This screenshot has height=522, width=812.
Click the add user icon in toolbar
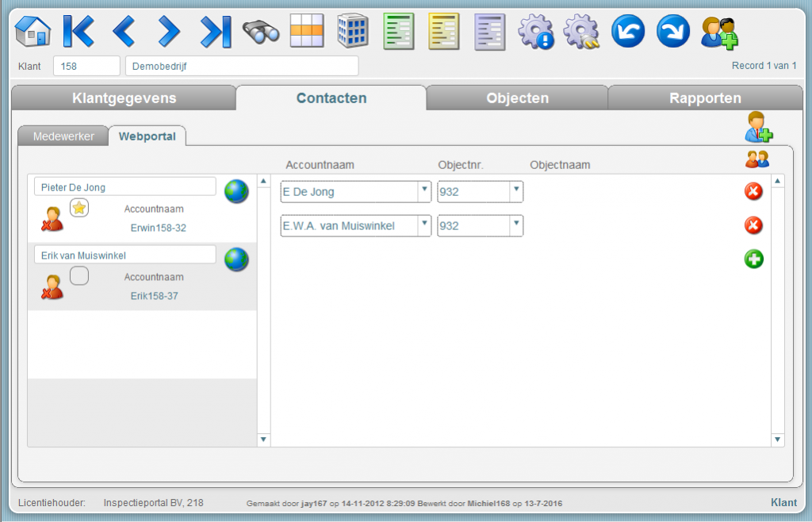point(718,32)
